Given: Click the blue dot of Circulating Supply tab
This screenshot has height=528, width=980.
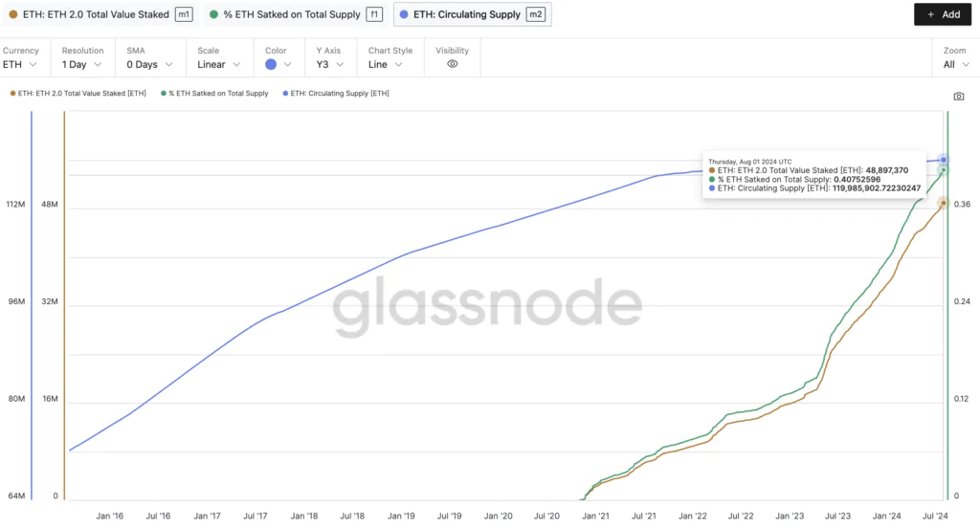Looking at the screenshot, I should [404, 14].
